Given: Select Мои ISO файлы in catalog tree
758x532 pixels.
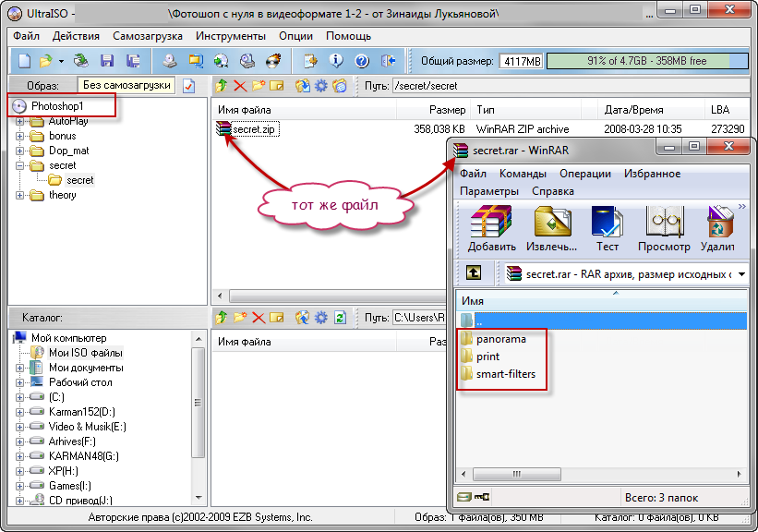Looking at the screenshot, I should (x=86, y=353).
